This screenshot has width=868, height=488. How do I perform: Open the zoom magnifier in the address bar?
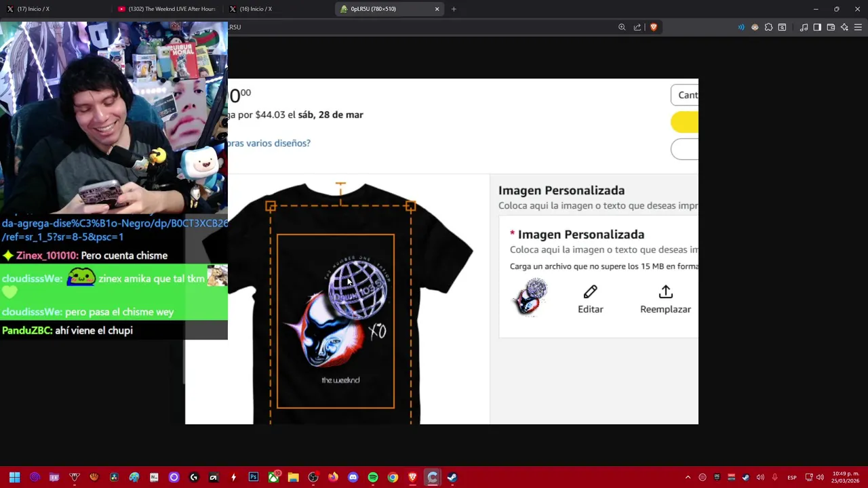pos(622,27)
